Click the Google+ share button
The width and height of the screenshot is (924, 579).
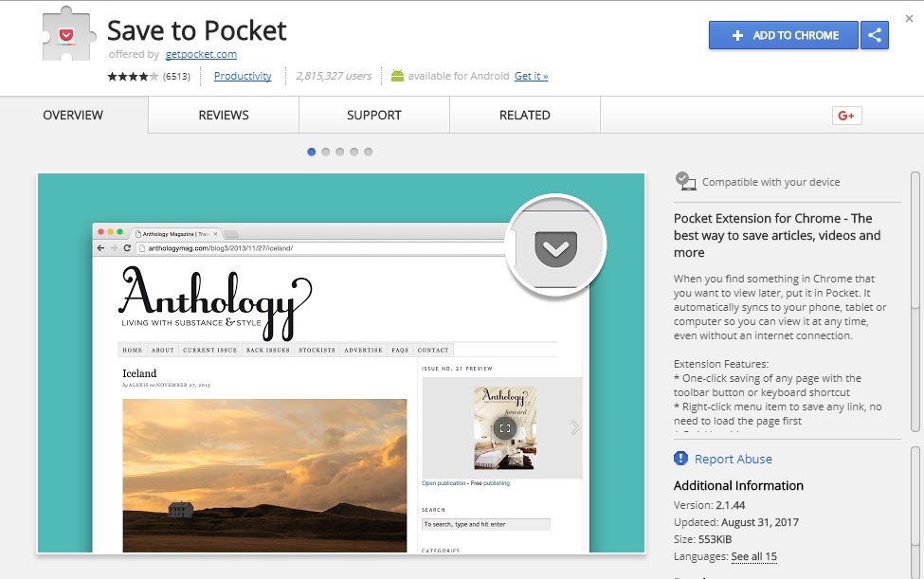point(847,116)
